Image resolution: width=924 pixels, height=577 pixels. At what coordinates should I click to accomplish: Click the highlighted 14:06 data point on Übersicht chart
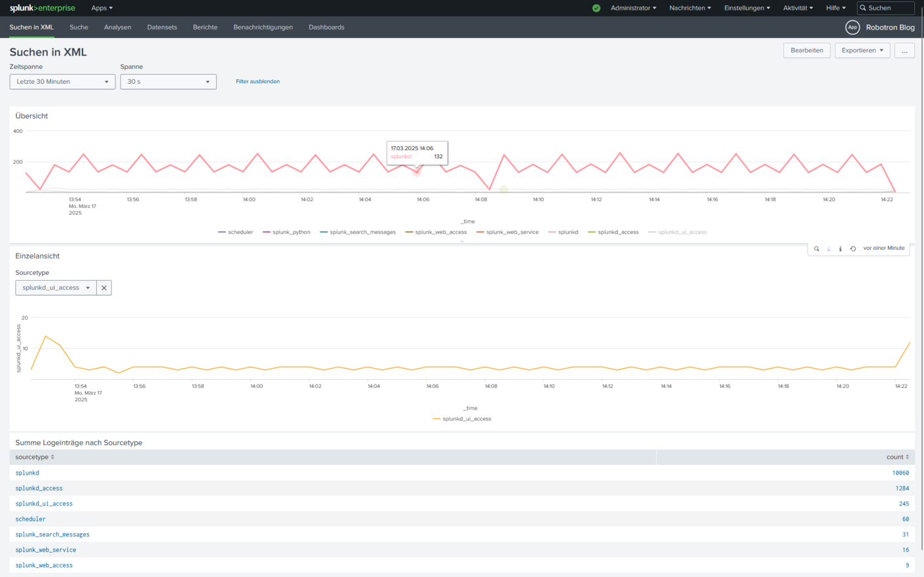(x=417, y=172)
